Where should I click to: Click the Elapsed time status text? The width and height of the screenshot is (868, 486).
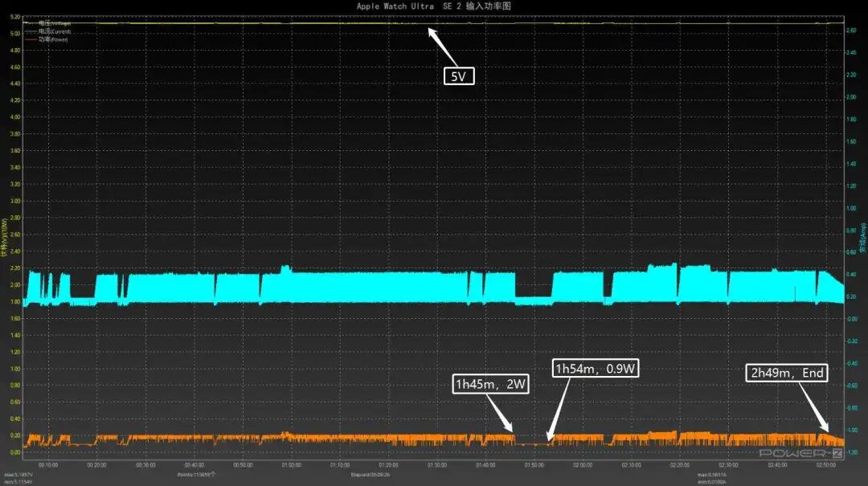371,475
